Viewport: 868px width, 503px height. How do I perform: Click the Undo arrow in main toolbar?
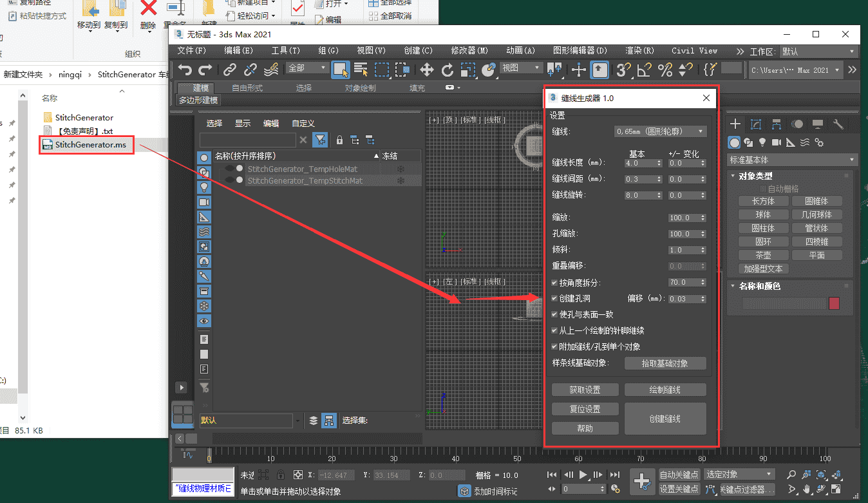coord(185,70)
